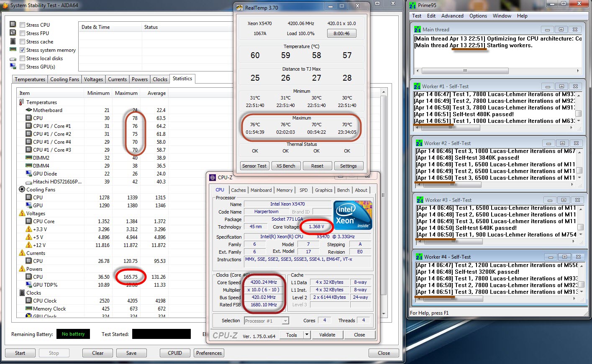The width and height of the screenshot is (592, 364).
Task: Open the Caches tab in CPU-Z
Action: pyautogui.click(x=238, y=190)
